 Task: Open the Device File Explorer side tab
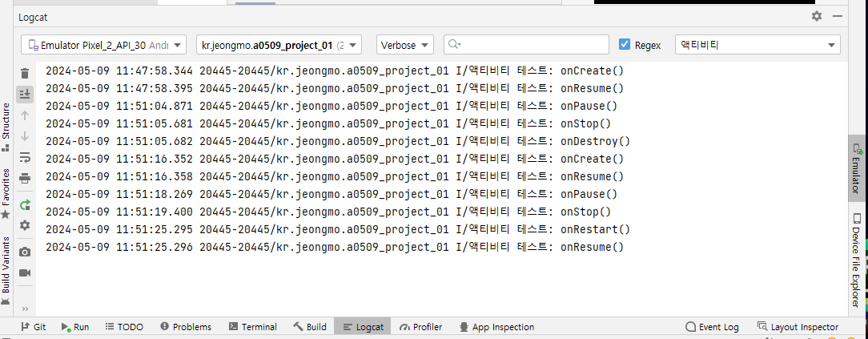pos(857,260)
